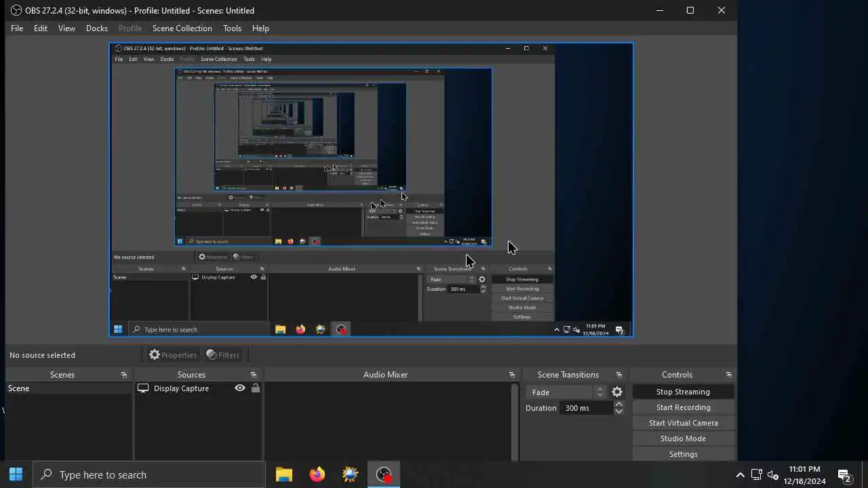Open the sun-shaped taskbar app icon
The image size is (868, 488).
tap(350, 474)
